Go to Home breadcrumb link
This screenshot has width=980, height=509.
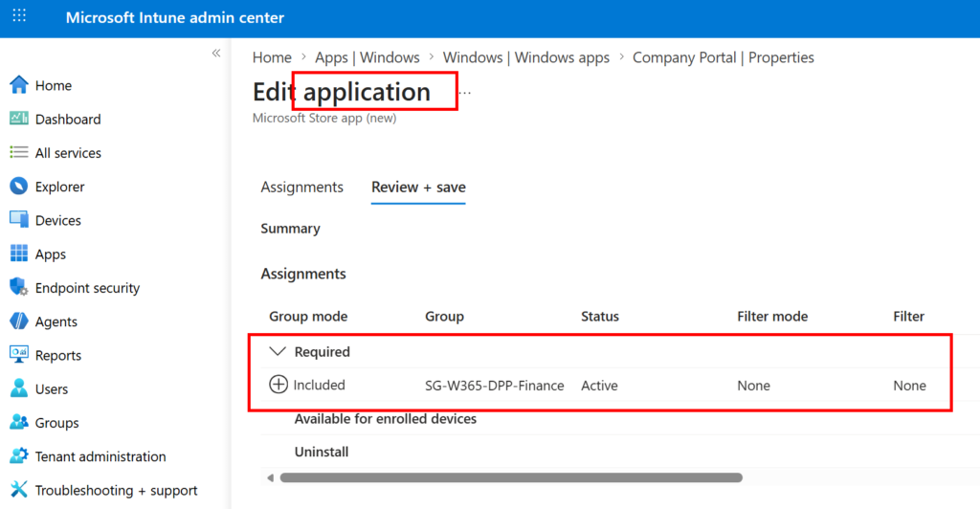click(272, 57)
